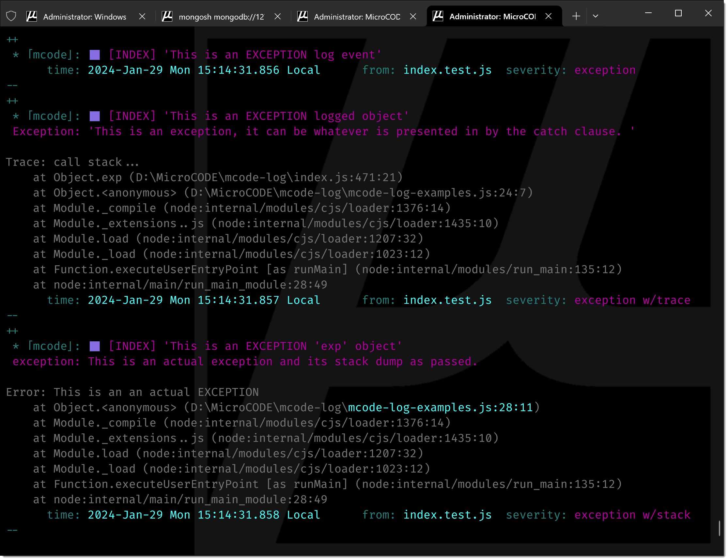Minimize the terminal window
Viewport: 728px width, 560px height.
click(649, 13)
